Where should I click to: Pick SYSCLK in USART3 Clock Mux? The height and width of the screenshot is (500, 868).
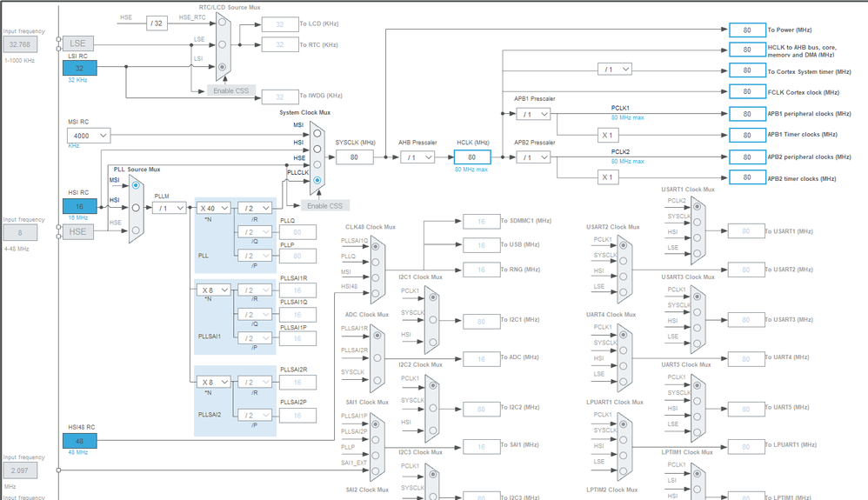697,312
